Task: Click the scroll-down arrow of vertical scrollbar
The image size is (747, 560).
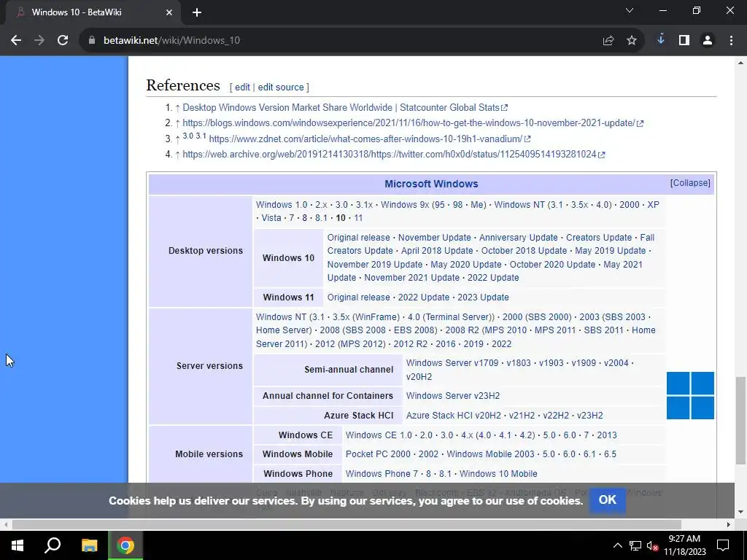Action: click(x=740, y=513)
